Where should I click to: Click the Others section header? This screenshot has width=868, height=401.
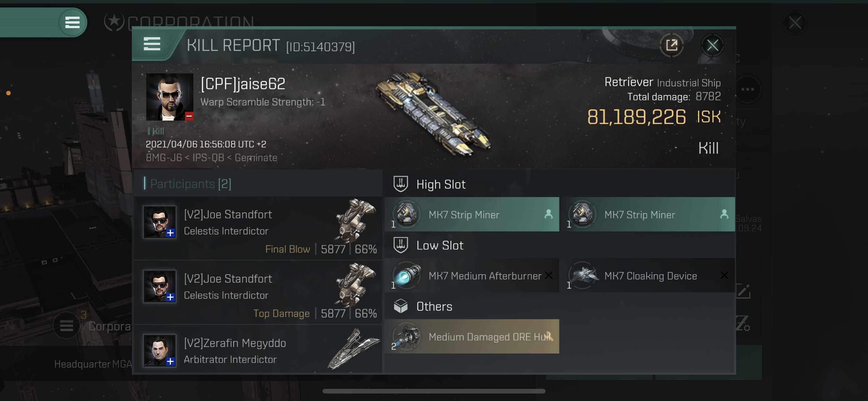point(434,306)
